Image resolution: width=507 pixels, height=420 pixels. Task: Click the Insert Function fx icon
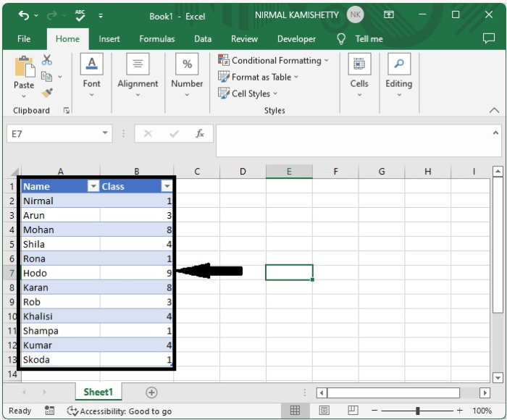tap(200, 133)
